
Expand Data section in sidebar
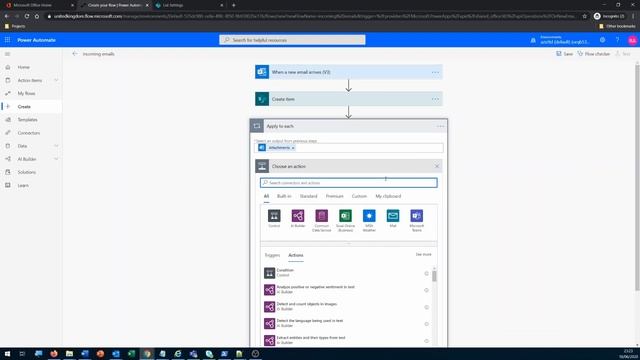[56, 146]
